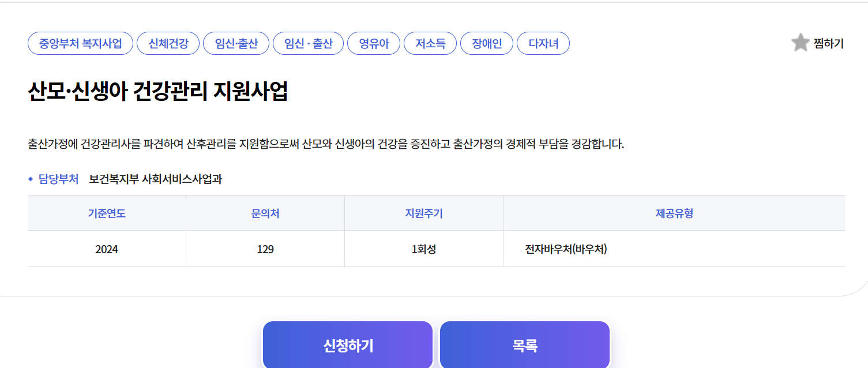The width and height of the screenshot is (868, 368).
Task: Select the 다자녀 category tag
Action: point(543,43)
